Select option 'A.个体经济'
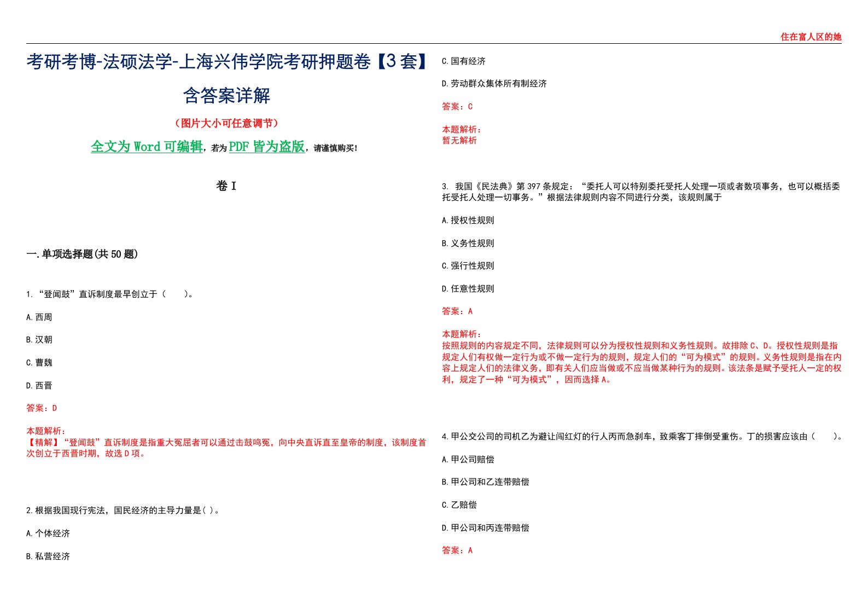Image resolution: width=868 pixels, height=614 pixels. coord(48,534)
